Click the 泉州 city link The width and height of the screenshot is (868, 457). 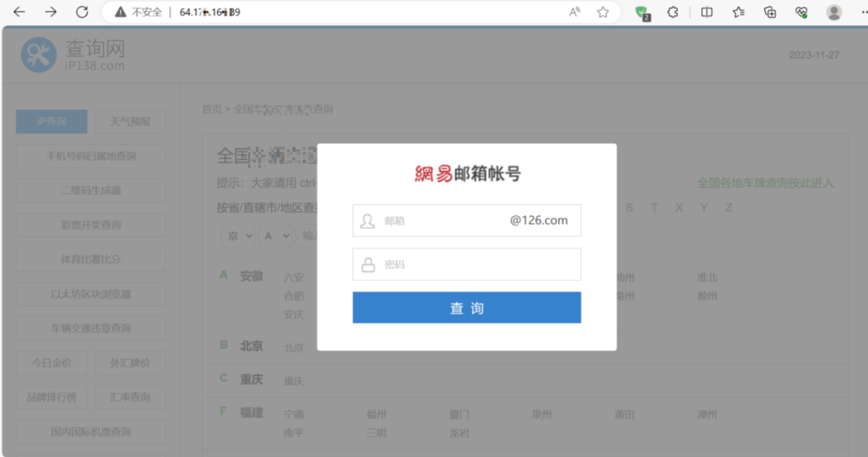pos(542,414)
